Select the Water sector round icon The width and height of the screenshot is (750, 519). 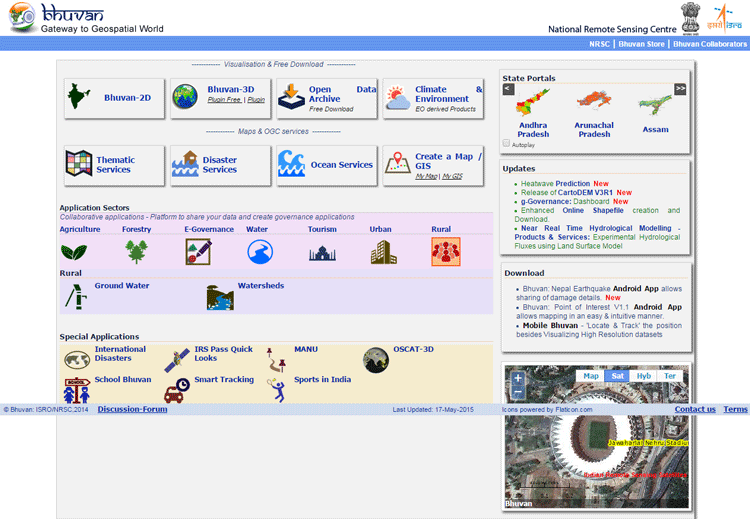(260, 252)
